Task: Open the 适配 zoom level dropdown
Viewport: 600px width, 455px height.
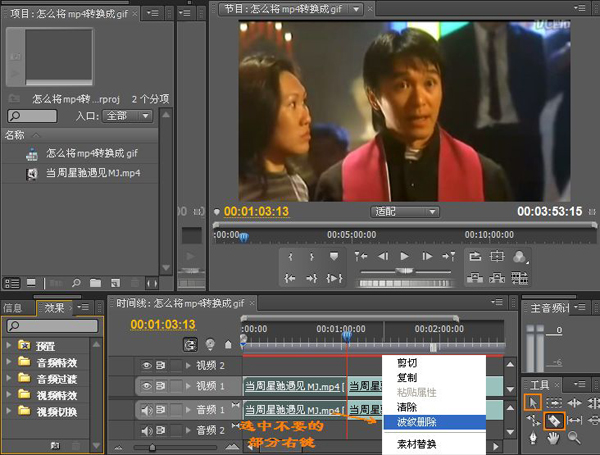Action: pyautogui.click(x=405, y=212)
